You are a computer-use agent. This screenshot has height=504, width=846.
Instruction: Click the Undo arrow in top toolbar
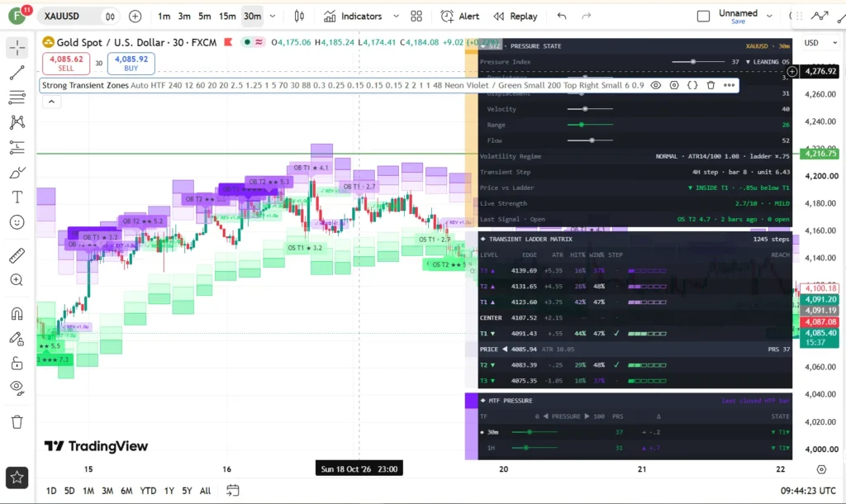click(x=562, y=17)
